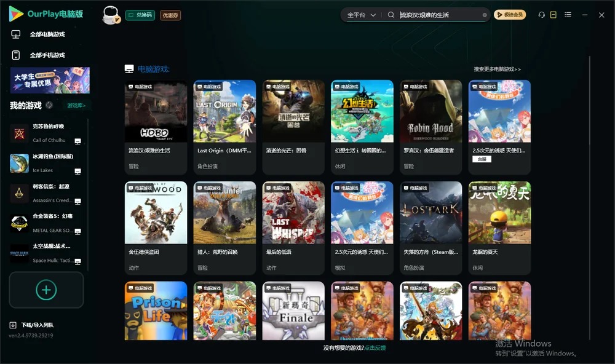Click the PC badge on the Ice Lakes row

77,172
